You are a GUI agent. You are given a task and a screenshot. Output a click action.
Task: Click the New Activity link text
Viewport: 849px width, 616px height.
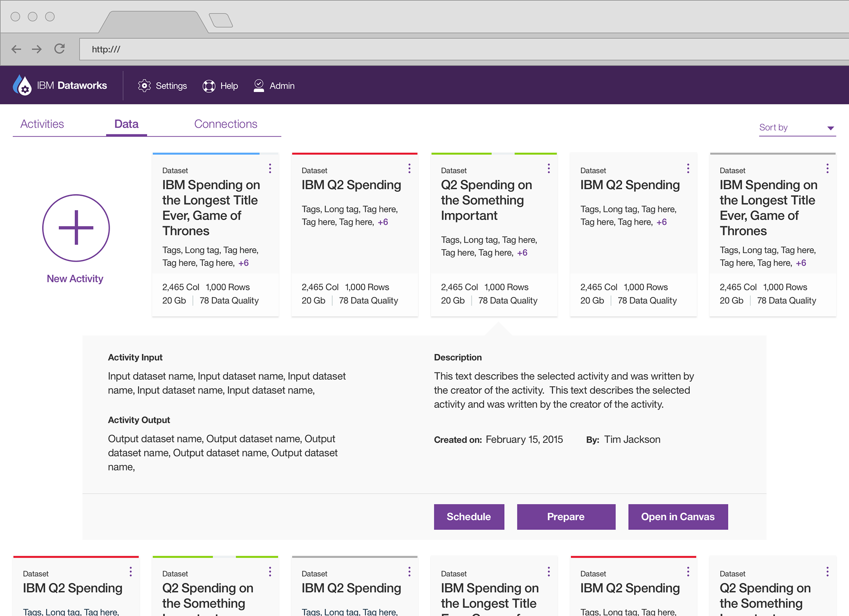click(75, 279)
